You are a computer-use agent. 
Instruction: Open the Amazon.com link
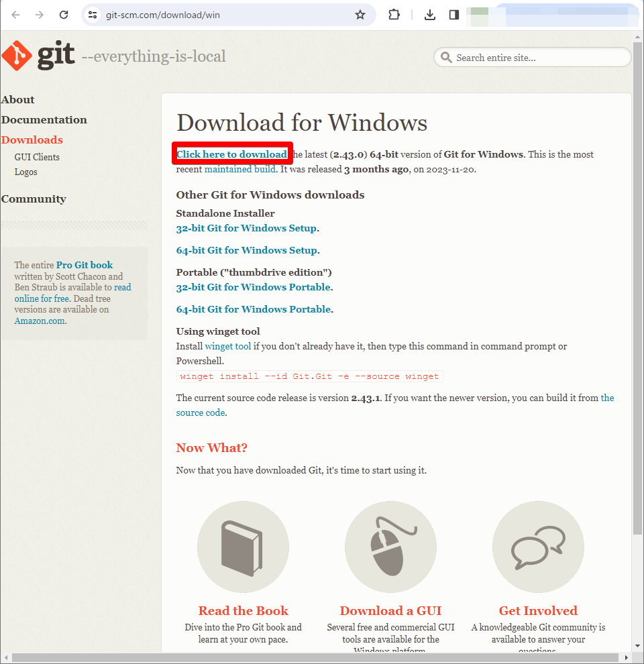pos(40,321)
